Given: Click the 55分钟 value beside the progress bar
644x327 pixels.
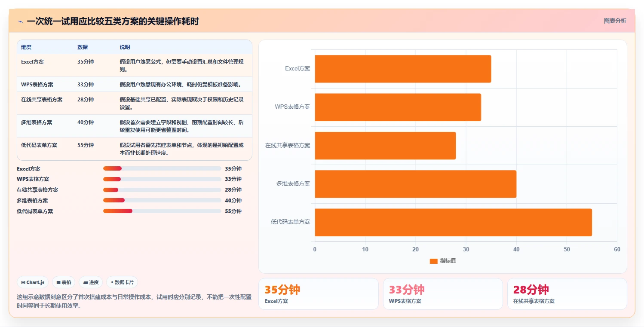Looking at the screenshot, I should tap(233, 211).
